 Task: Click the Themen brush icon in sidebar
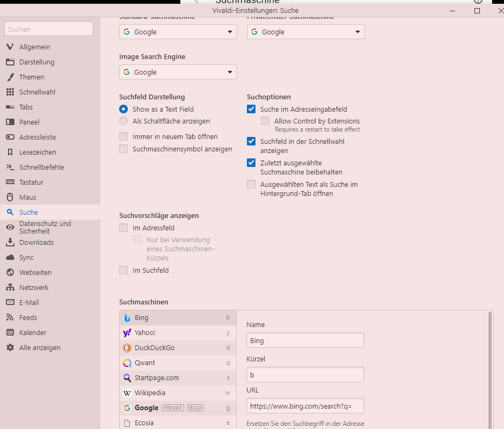(10, 77)
